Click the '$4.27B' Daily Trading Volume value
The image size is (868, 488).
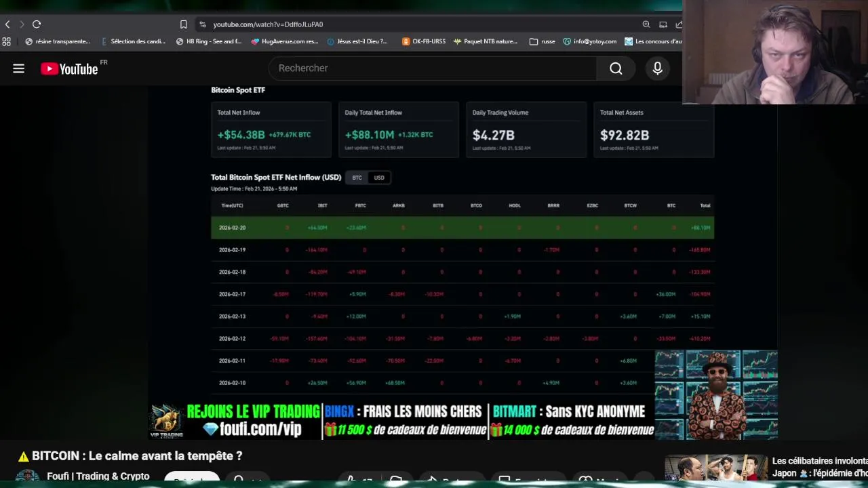[493, 135]
